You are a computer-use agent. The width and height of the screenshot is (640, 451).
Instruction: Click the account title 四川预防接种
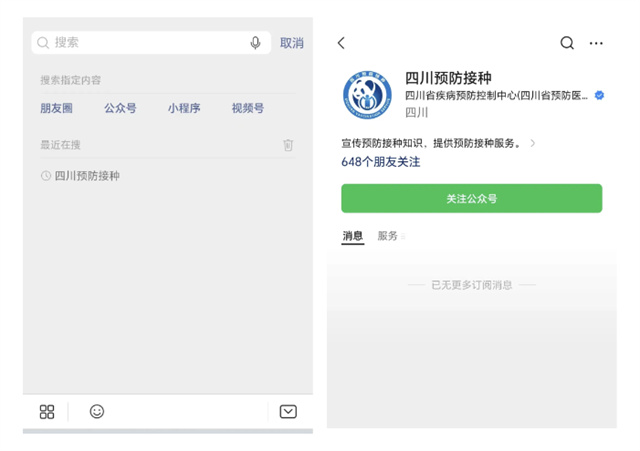click(448, 78)
